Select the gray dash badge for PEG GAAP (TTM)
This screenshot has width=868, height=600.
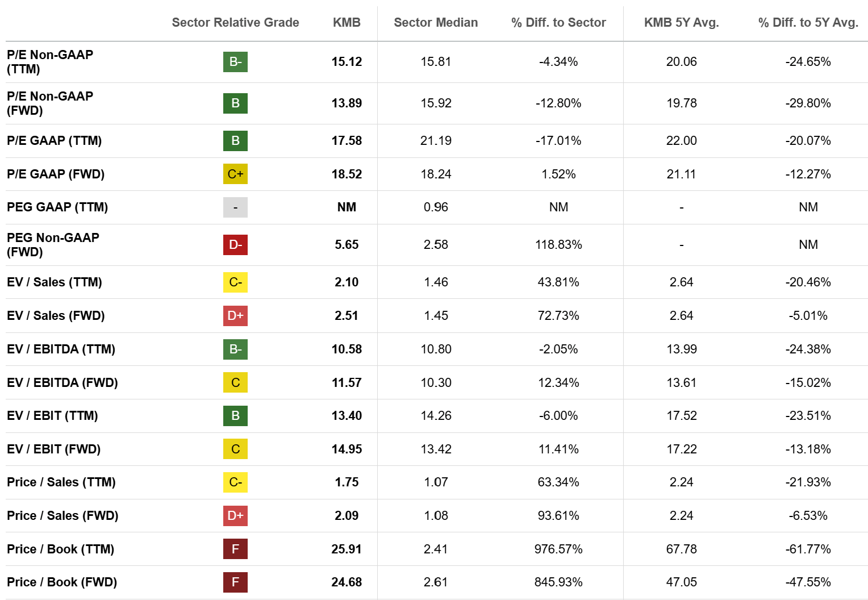(235, 207)
